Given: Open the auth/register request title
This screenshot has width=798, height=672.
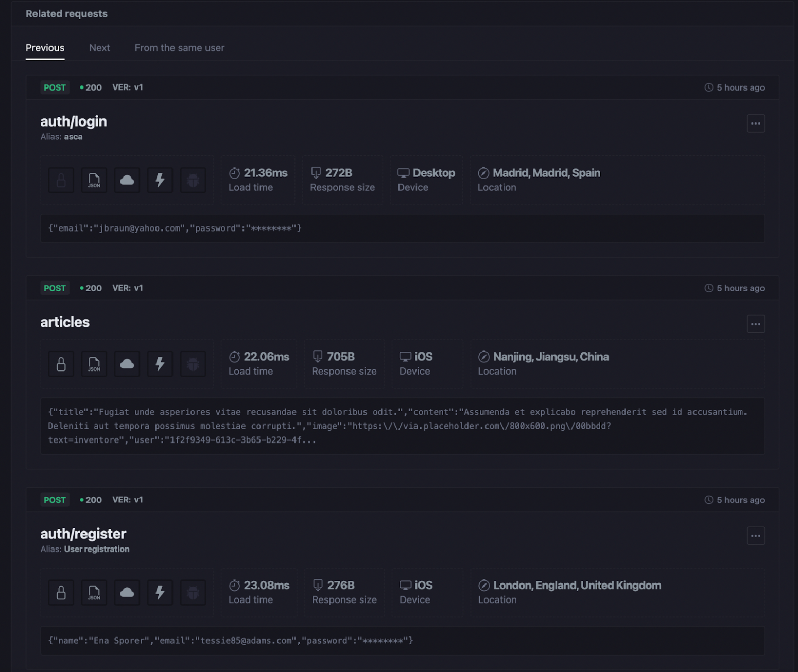Looking at the screenshot, I should click(x=83, y=534).
